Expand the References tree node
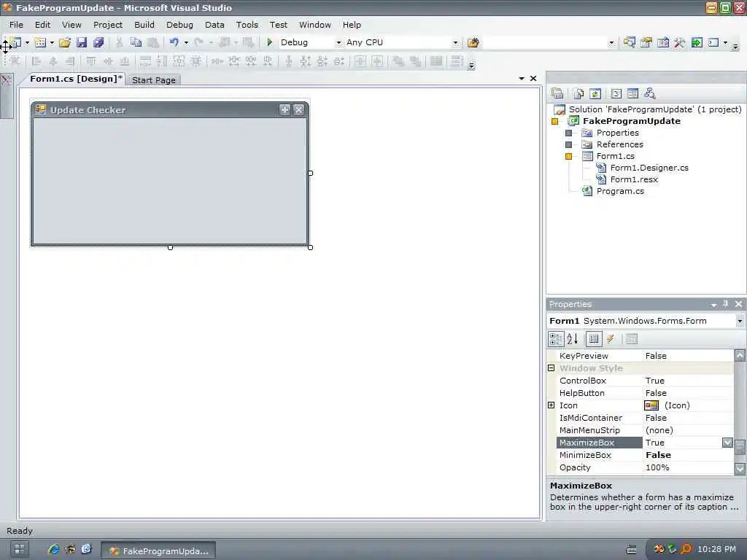This screenshot has height=560, width=747. pos(568,144)
